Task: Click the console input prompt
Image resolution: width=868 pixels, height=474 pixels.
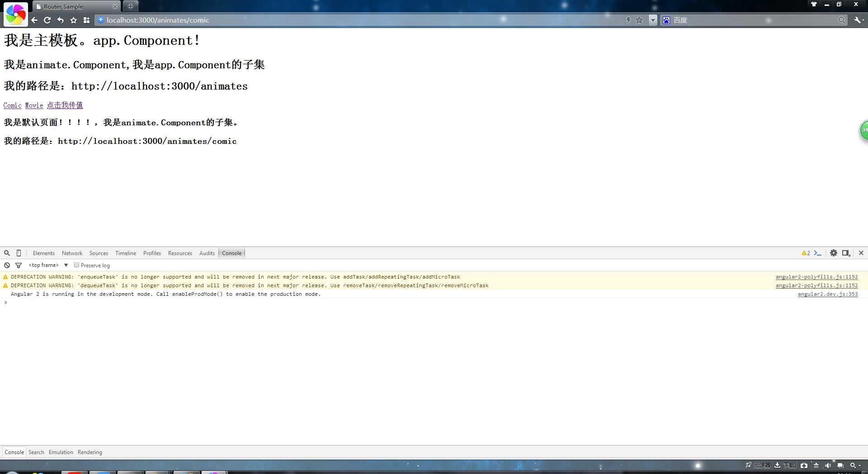Action: 434,303
